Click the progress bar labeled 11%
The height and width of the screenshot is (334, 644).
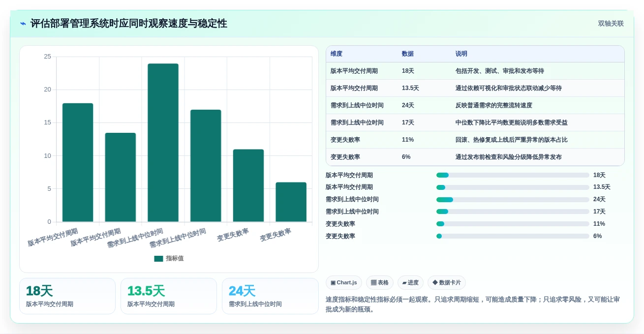[x=513, y=224]
